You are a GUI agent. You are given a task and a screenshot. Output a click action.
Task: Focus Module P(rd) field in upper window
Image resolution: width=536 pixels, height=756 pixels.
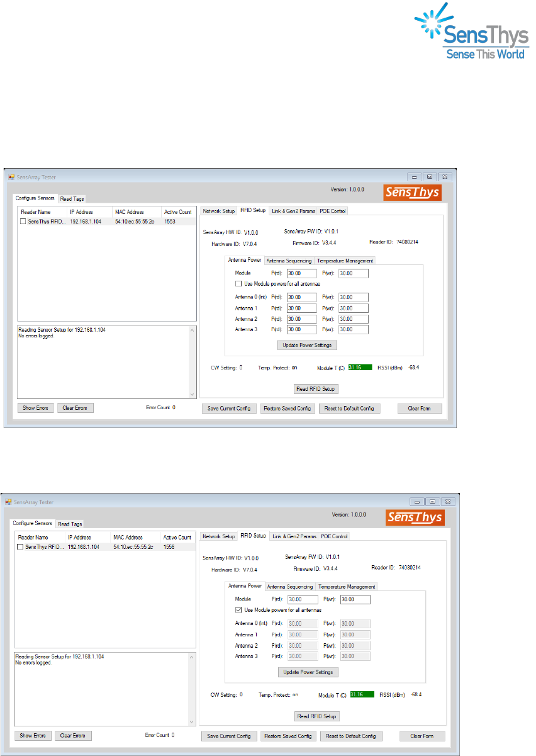(302, 273)
